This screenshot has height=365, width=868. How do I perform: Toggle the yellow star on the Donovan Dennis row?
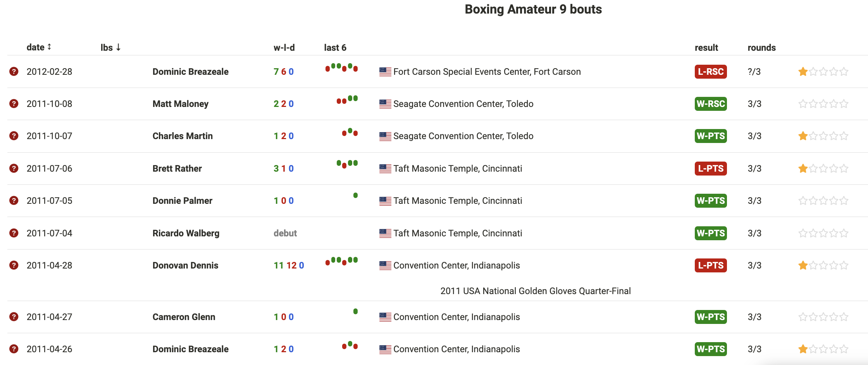(803, 265)
